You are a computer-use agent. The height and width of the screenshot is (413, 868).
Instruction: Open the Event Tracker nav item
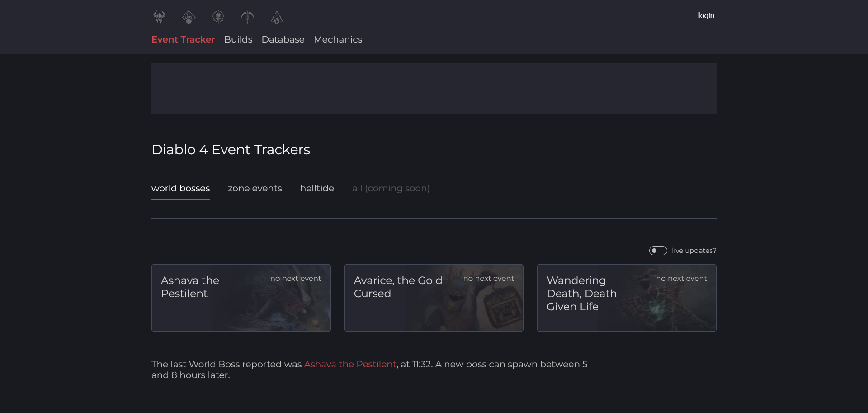pyautogui.click(x=183, y=39)
